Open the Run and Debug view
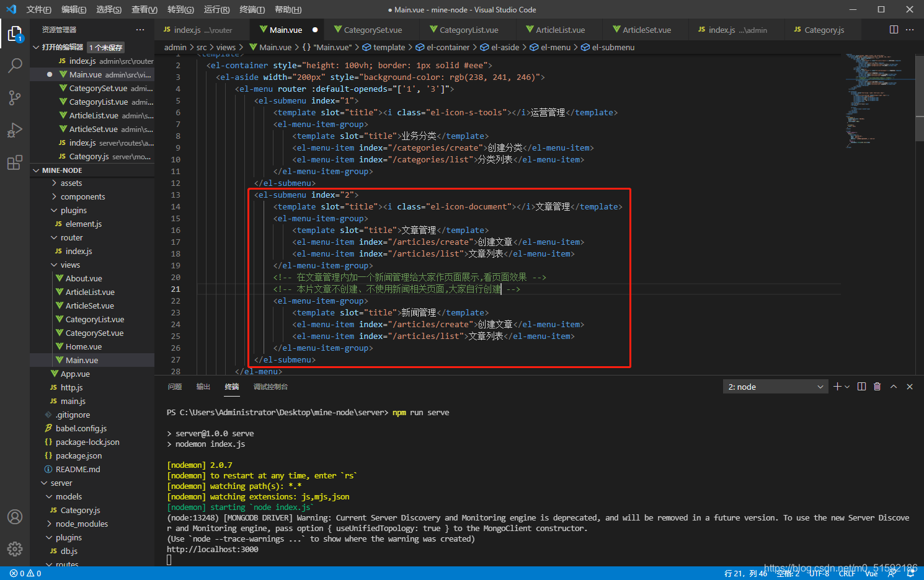Viewport: 924px width, 580px height. (x=15, y=130)
